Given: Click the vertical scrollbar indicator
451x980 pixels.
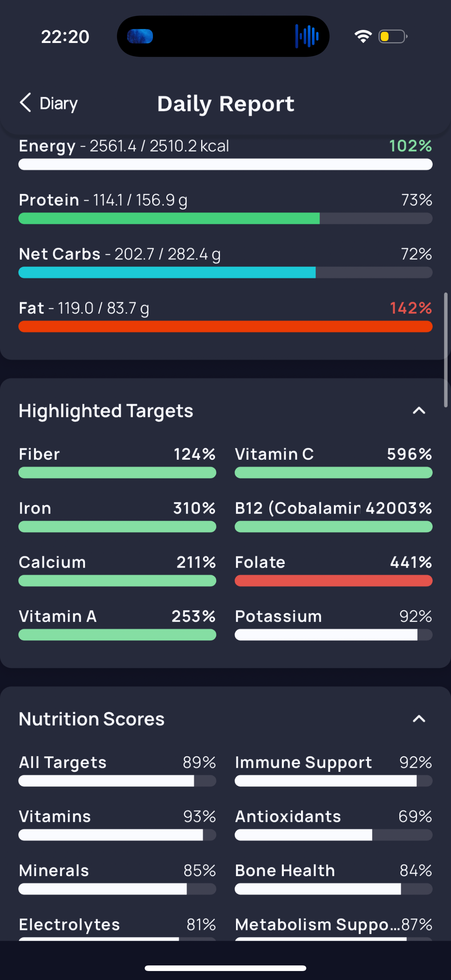Looking at the screenshot, I should tap(445, 349).
